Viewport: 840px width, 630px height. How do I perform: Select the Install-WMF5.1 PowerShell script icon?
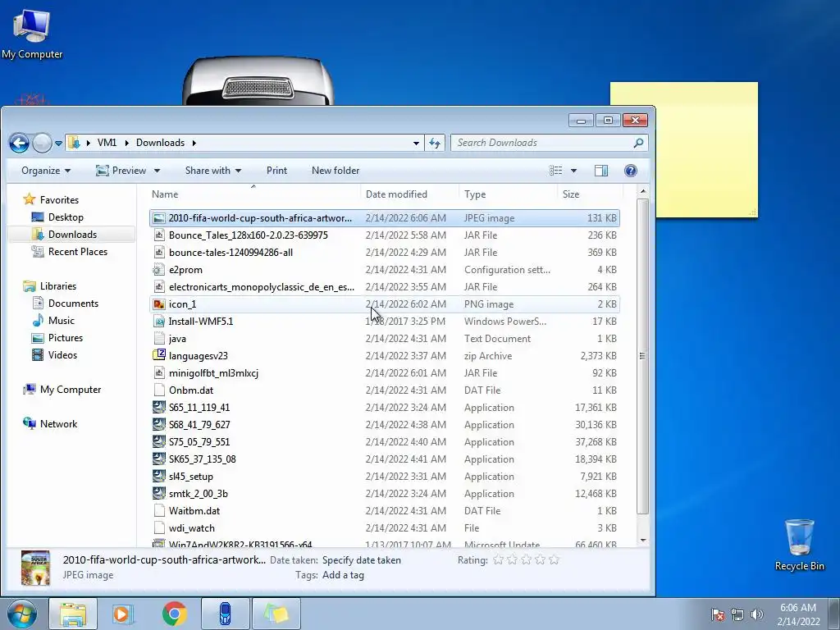point(158,322)
